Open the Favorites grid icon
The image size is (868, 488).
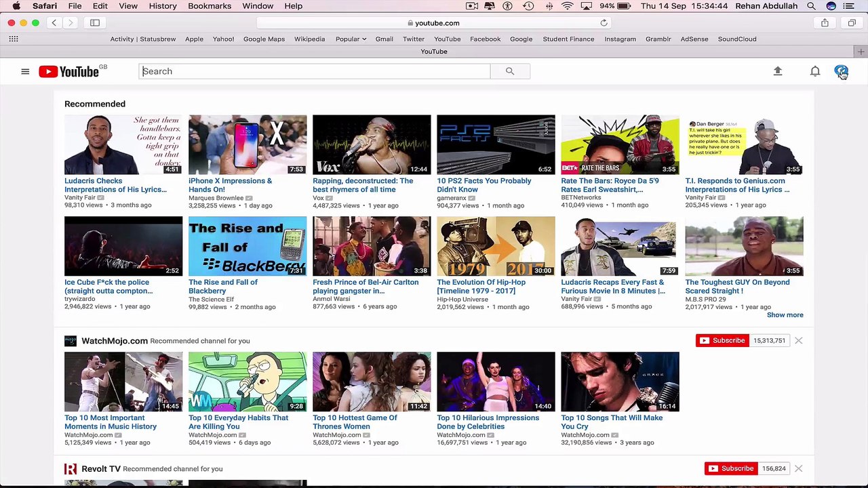(14, 39)
